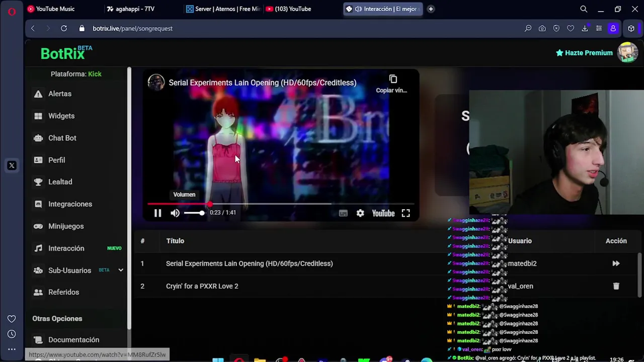Image resolution: width=644 pixels, height=362 pixels.
Task: Open the channel avatar in video header
Action: pos(156,82)
